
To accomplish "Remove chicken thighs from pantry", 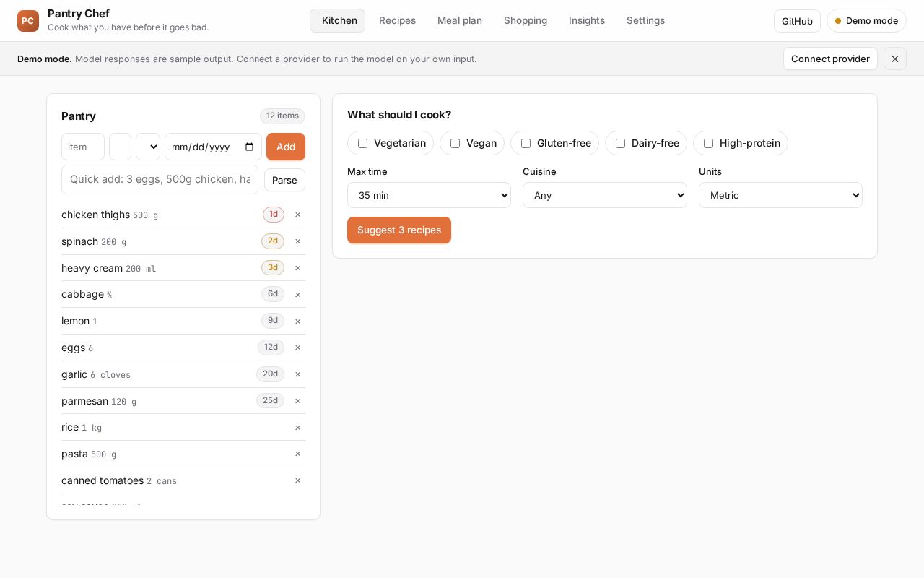I will click(x=297, y=215).
